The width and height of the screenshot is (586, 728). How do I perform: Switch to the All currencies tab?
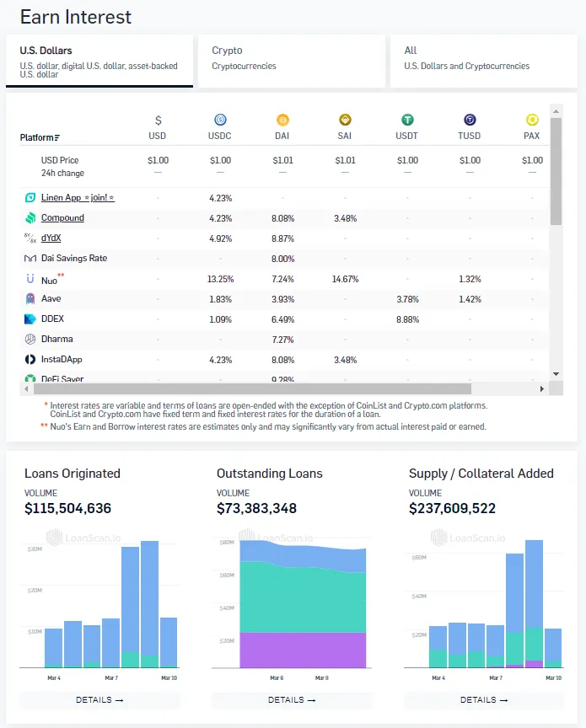pos(484,61)
